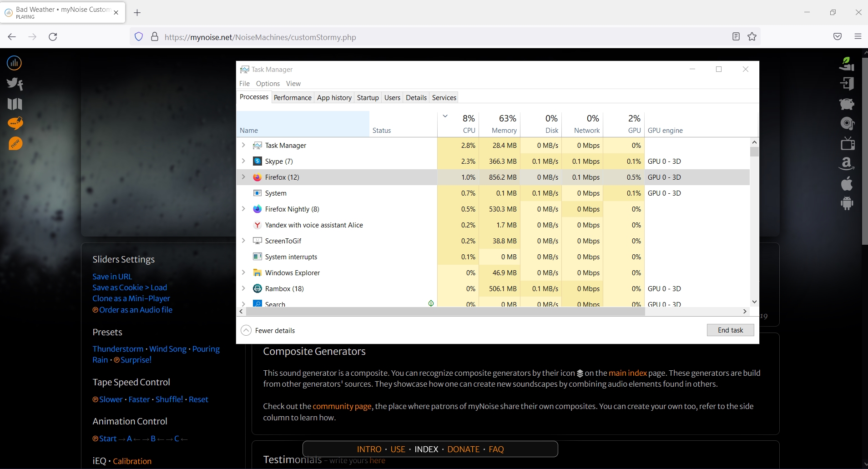Load the Thunderstorm preset
Screen dimensions: 868x469
coord(118,348)
